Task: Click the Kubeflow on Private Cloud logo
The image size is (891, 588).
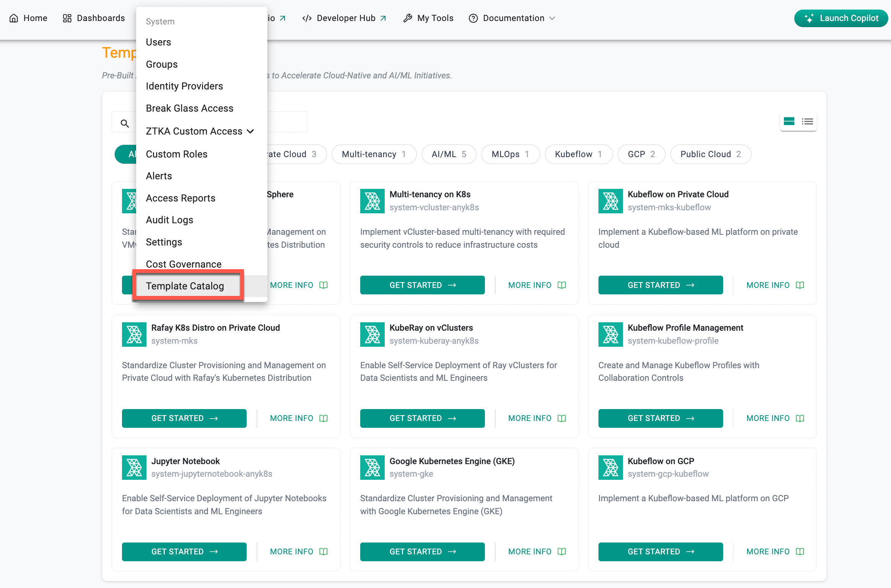Action: tap(610, 201)
